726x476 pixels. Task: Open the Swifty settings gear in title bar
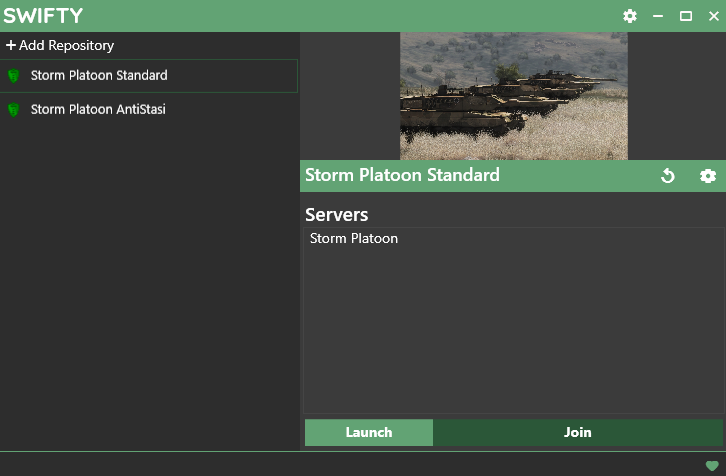coord(629,16)
